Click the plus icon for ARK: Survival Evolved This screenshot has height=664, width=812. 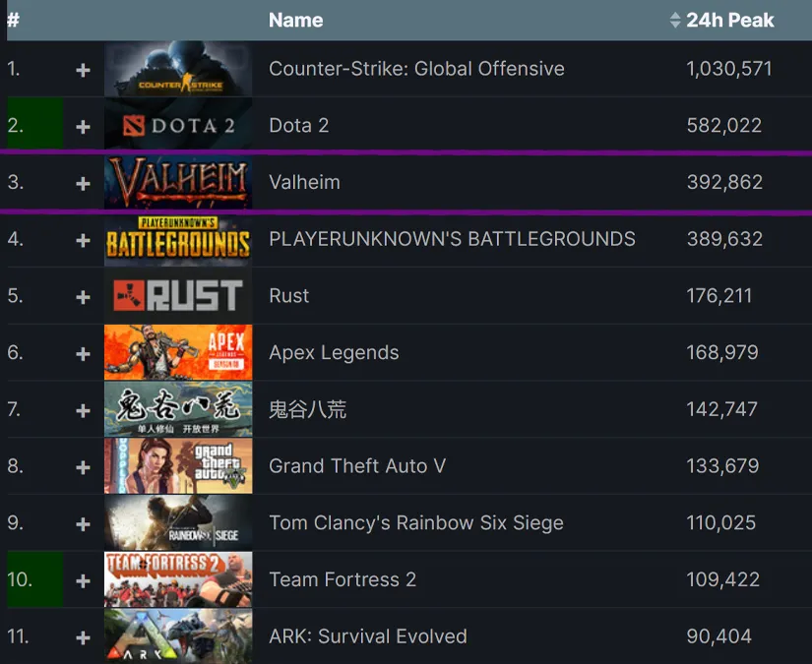[x=83, y=637]
